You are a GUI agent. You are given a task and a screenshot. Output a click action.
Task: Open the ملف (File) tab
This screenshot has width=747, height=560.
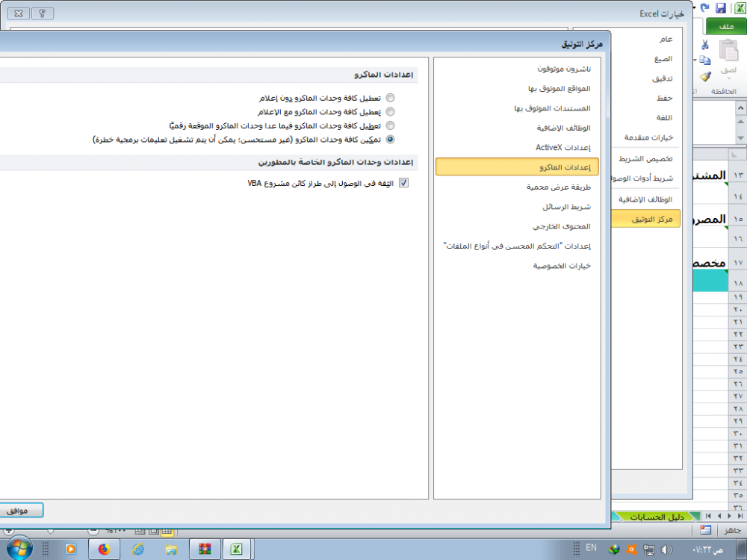tap(726, 27)
